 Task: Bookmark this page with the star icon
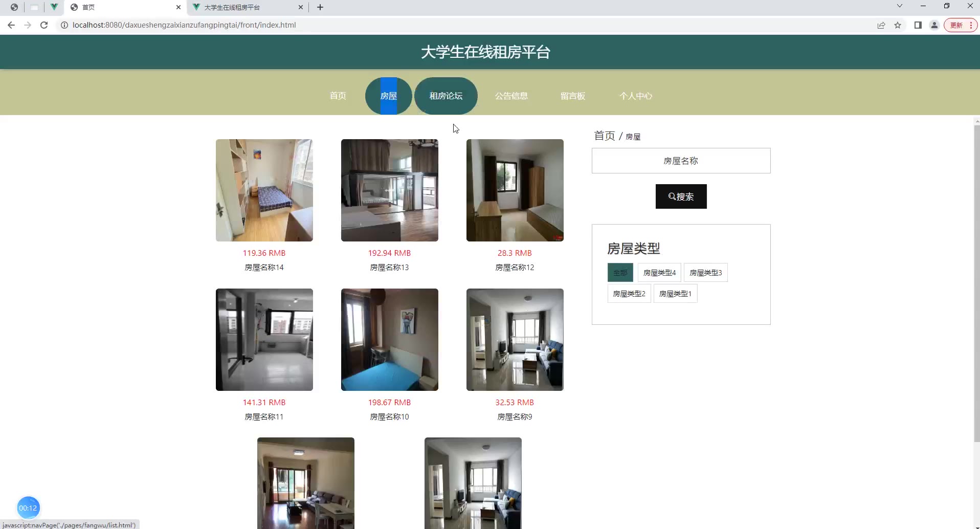(898, 25)
